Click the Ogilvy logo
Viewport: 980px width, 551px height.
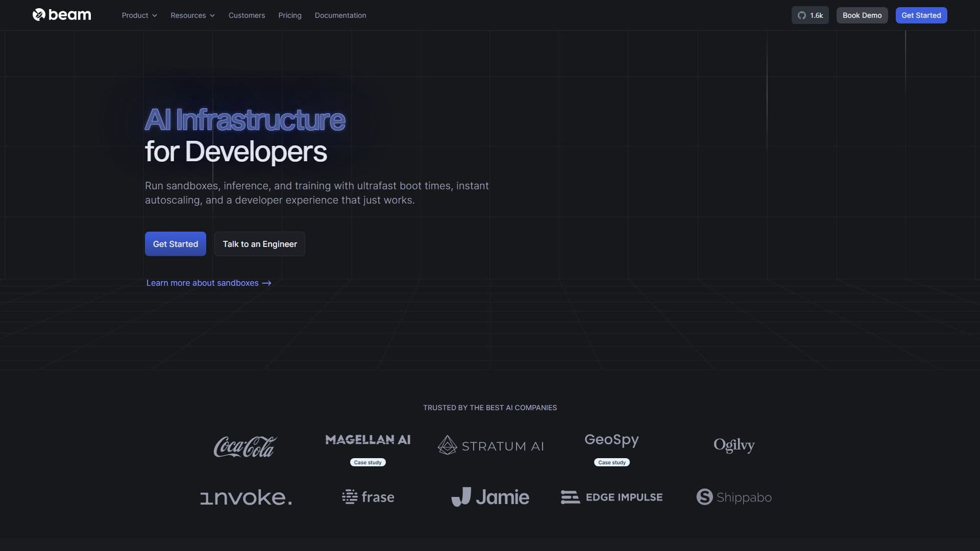pos(734,445)
